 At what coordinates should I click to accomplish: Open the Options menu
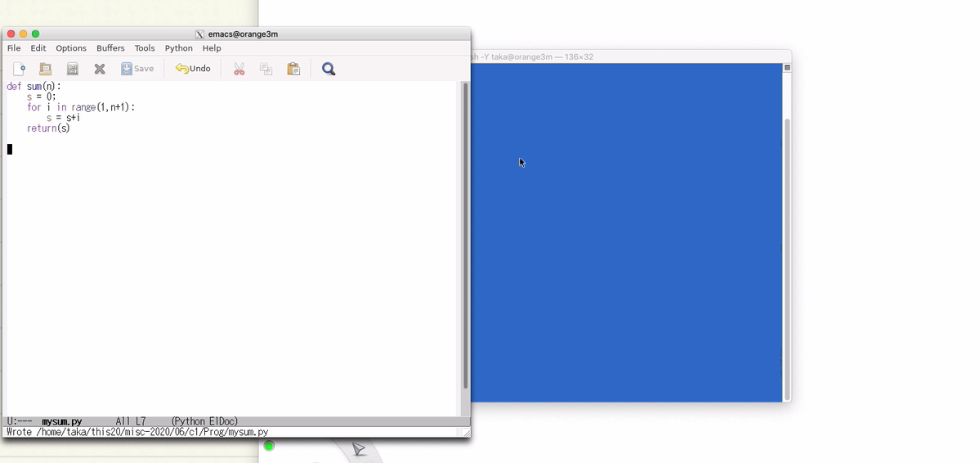[x=71, y=48]
